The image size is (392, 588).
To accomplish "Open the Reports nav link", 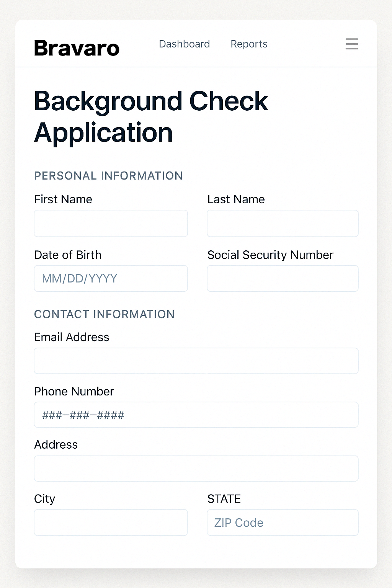I will [249, 44].
